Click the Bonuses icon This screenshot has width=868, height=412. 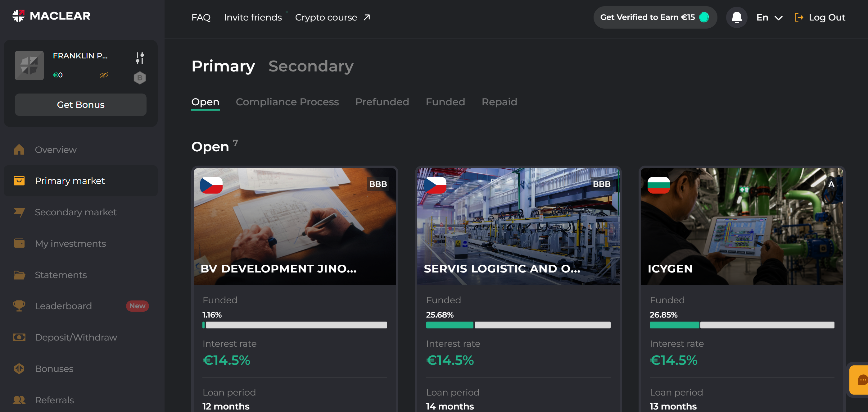19,369
